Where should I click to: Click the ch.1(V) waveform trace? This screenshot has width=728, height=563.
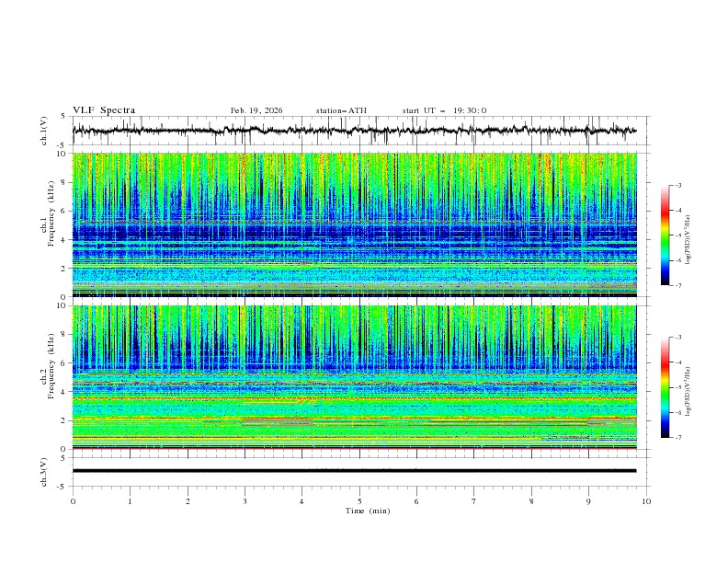point(354,131)
